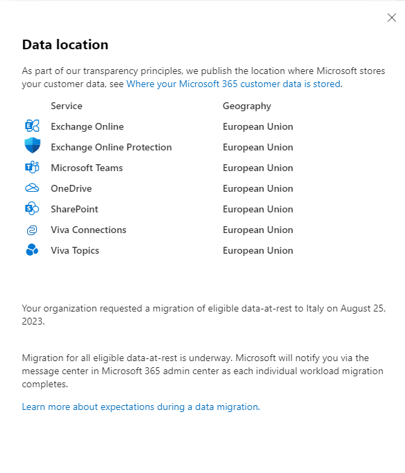405x473 pixels.
Task: Click the Exchange Online icon
Action: 32,126
